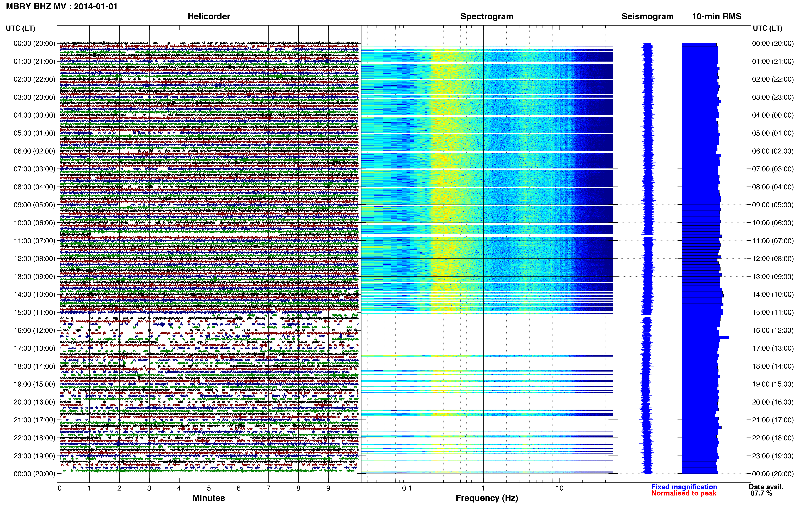
Task: Click helicorder minute tick label '8'
Action: coord(298,488)
